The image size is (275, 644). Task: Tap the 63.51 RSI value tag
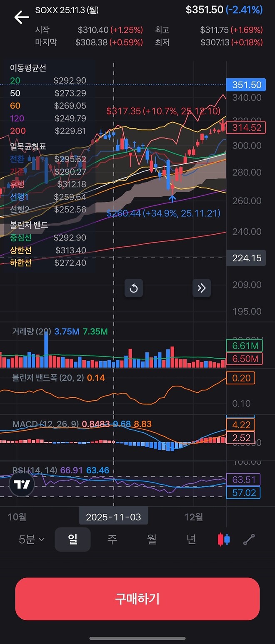243,480
